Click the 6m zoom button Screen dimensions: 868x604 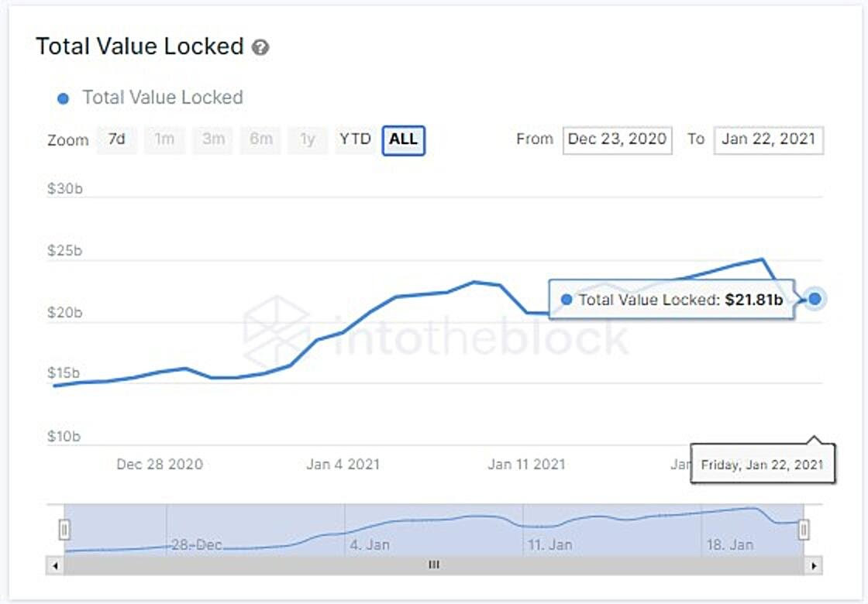point(260,140)
